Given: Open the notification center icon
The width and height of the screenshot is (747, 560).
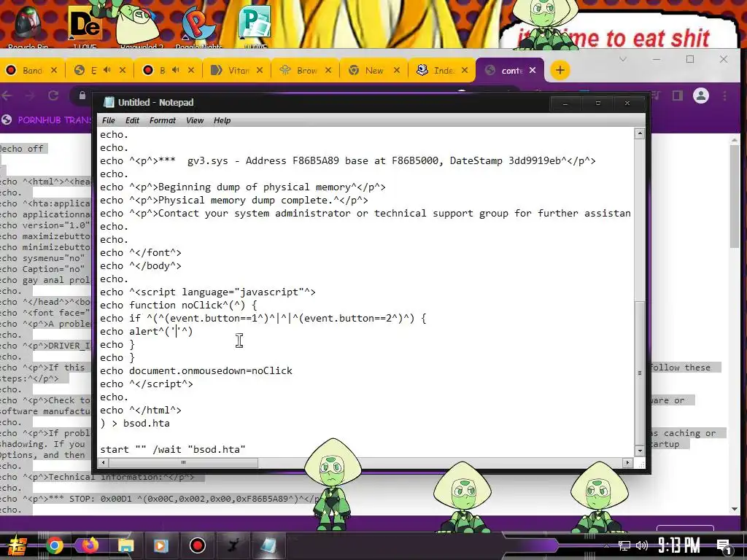Looking at the screenshot, I should coord(724,546).
